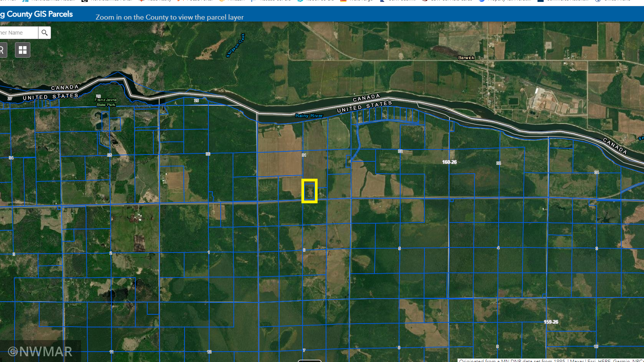Viewport: 644px width, 362px height.
Task: Click section number 6 on map
Action: tap(304, 250)
